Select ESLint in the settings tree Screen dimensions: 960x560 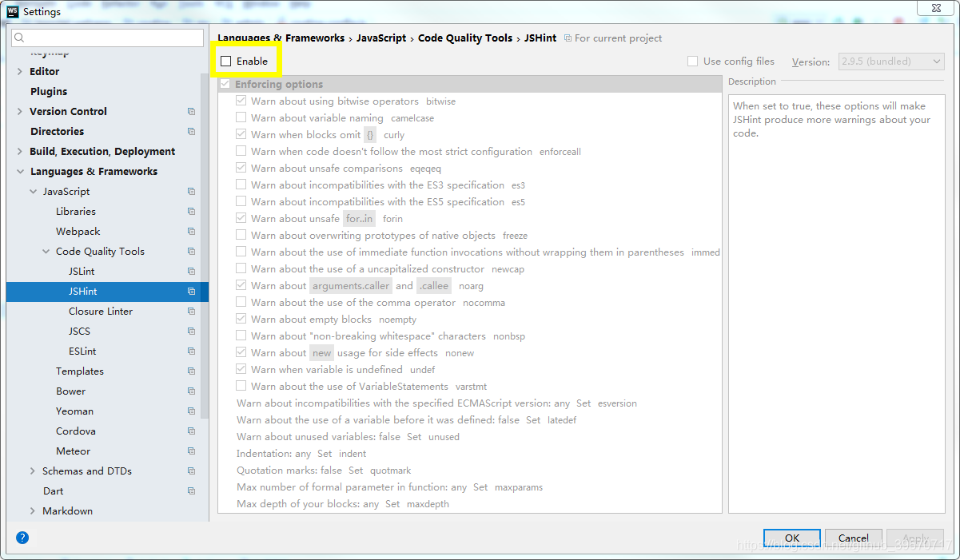pyautogui.click(x=82, y=351)
